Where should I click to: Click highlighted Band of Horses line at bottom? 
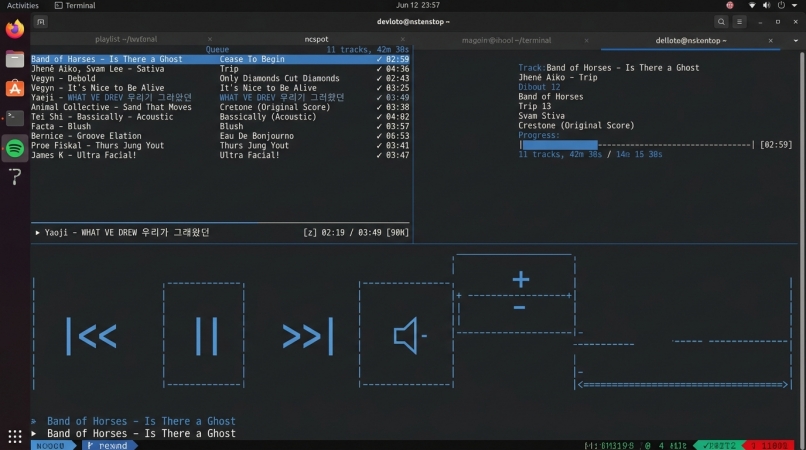[x=141, y=421]
